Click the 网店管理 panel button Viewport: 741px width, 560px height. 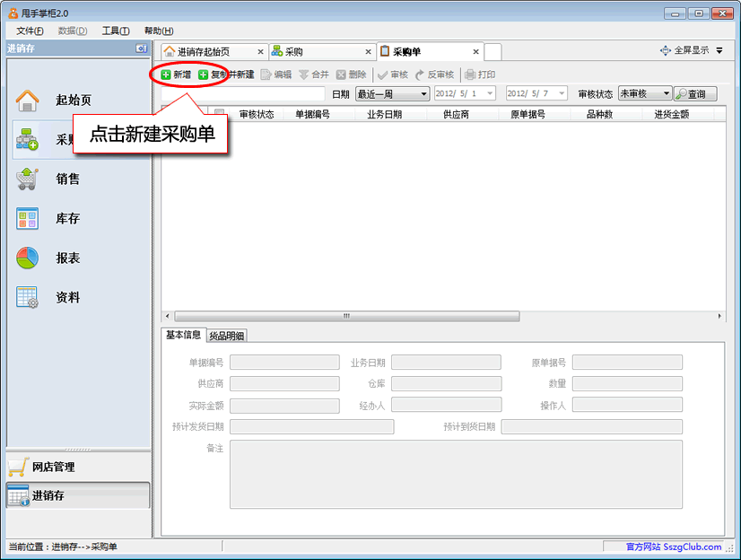pyautogui.click(x=78, y=467)
